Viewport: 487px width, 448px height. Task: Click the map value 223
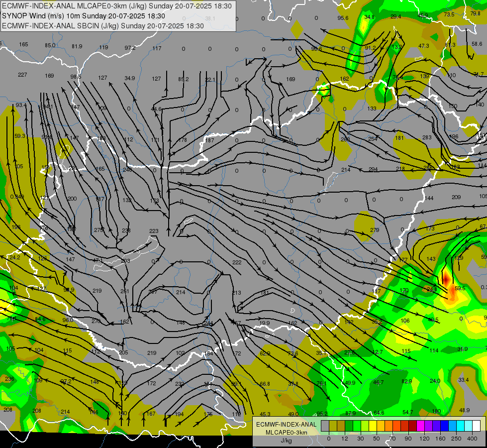(x=154, y=231)
